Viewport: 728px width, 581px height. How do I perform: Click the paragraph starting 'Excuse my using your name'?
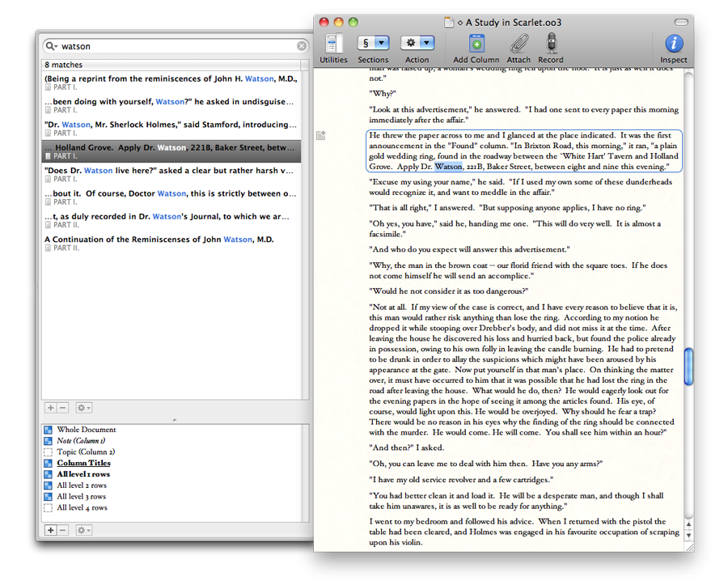pos(520,187)
